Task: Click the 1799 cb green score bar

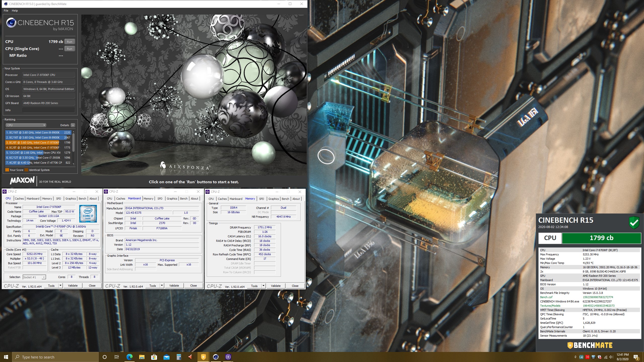Action: click(x=601, y=238)
